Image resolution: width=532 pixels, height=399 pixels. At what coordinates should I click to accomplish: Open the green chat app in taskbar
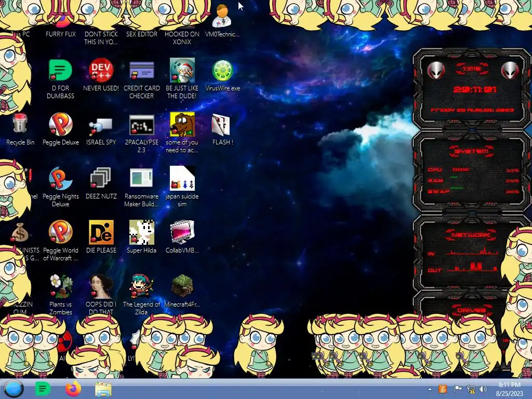coord(43,389)
